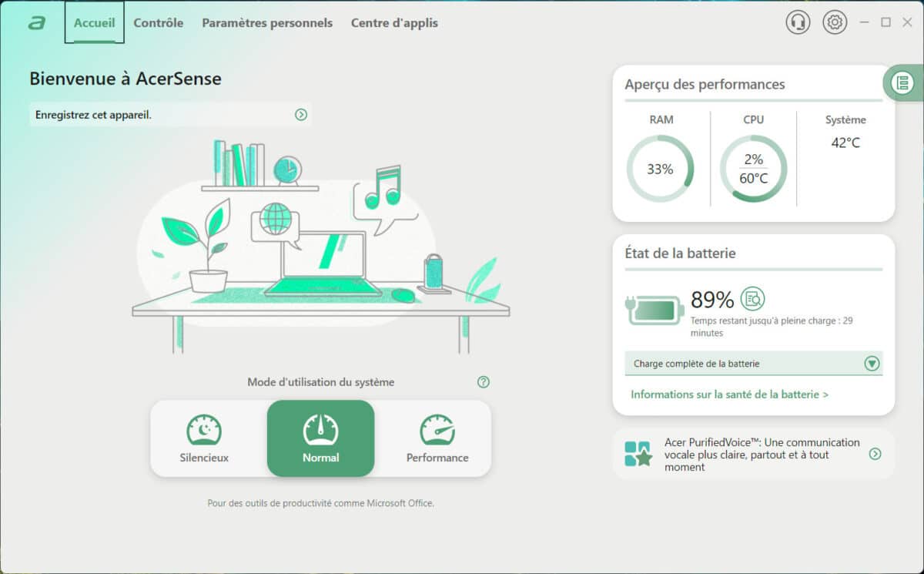Click the CPU 2% usage gauge
Screen dimensions: 924x574
(753, 169)
